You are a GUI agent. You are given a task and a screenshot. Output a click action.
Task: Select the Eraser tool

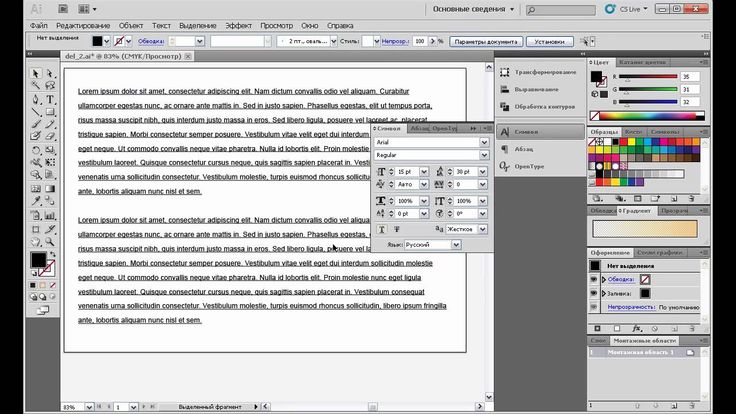click(x=50, y=136)
